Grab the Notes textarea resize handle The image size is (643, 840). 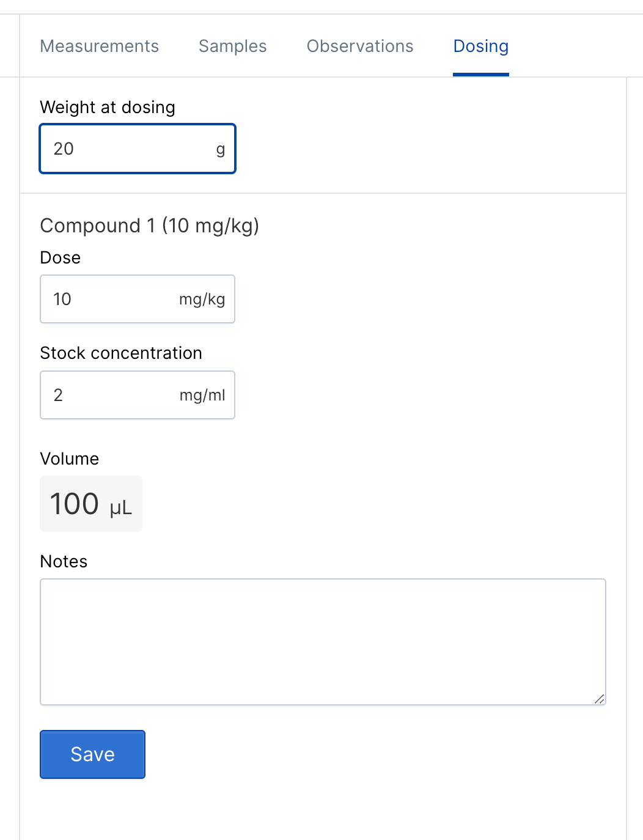click(599, 699)
